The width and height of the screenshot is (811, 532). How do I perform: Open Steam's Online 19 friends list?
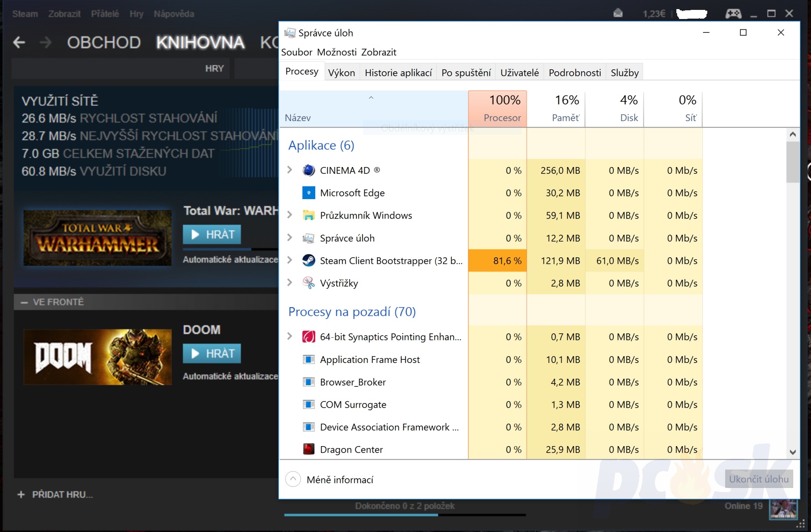[743, 506]
